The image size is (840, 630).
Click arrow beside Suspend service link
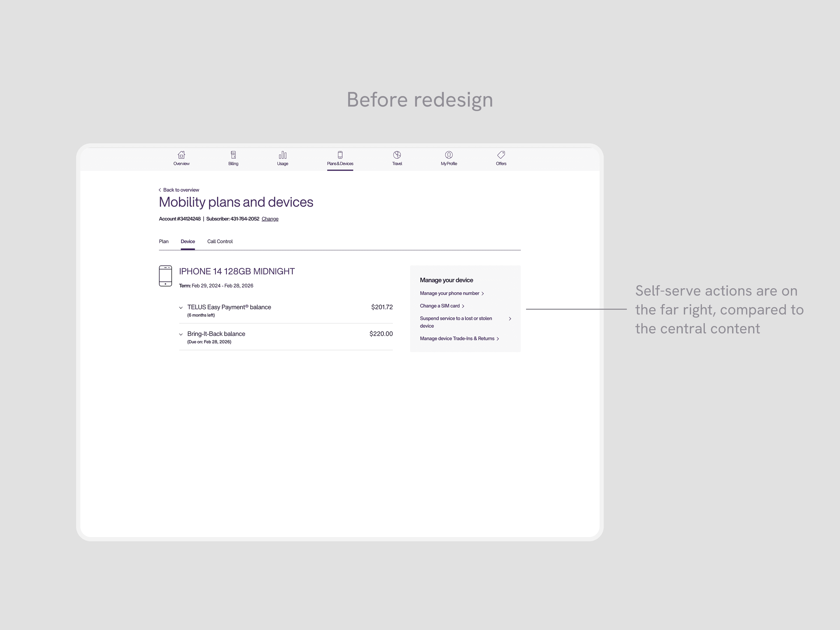point(510,319)
